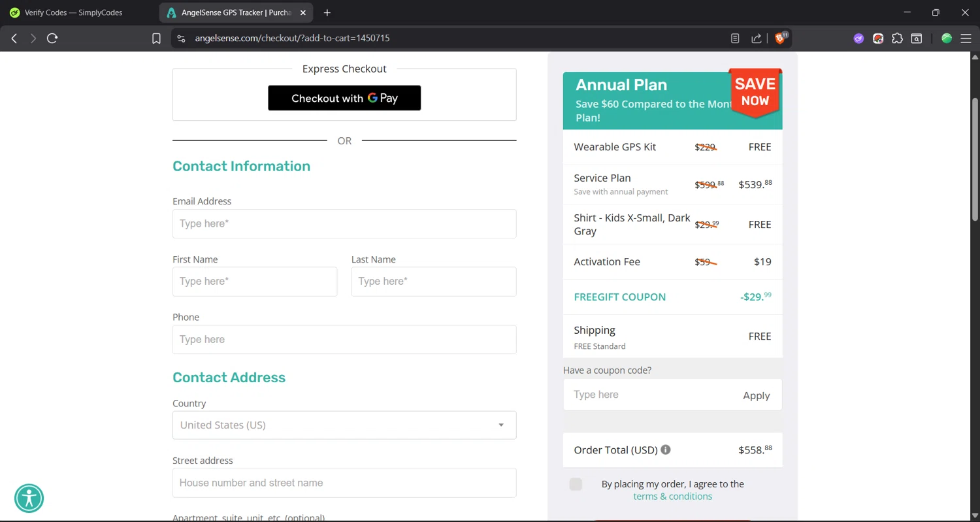Image resolution: width=980 pixels, height=522 pixels.
Task: Click the SAVE NOW ribbon badge
Action: [755, 92]
